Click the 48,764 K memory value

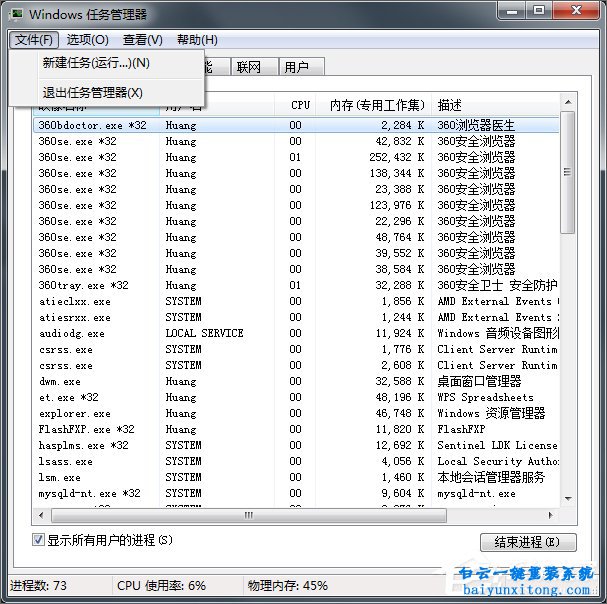(x=400, y=237)
